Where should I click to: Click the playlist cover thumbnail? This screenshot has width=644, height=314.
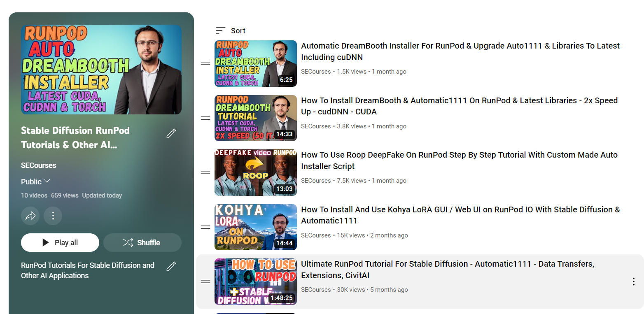[101, 69]
